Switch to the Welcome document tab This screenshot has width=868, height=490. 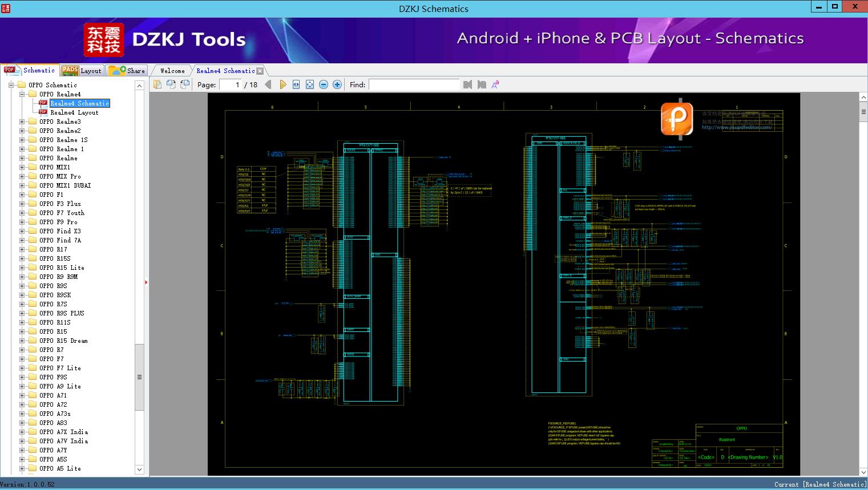click(x=172, y=71)
